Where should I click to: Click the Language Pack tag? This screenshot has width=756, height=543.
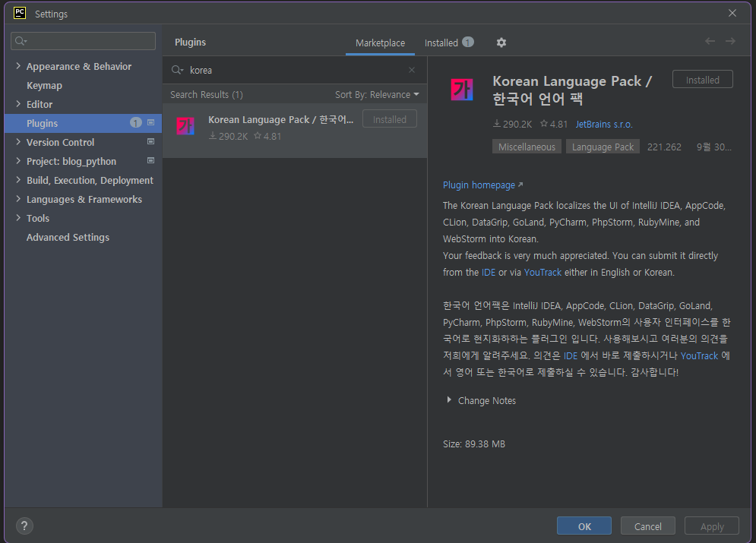(x=603, y=147)
